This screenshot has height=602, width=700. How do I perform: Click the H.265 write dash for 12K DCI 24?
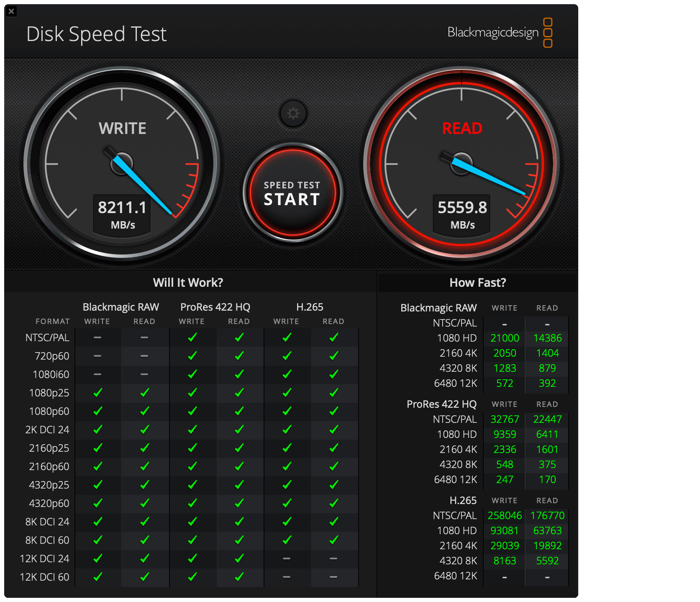(287, 558)
